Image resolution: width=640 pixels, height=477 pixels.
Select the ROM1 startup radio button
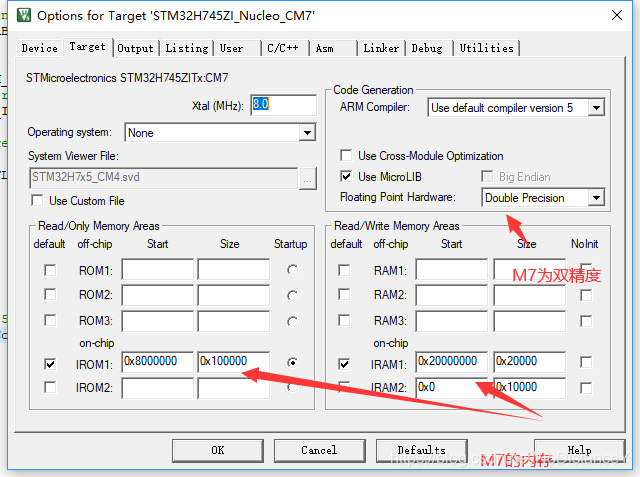291,270
